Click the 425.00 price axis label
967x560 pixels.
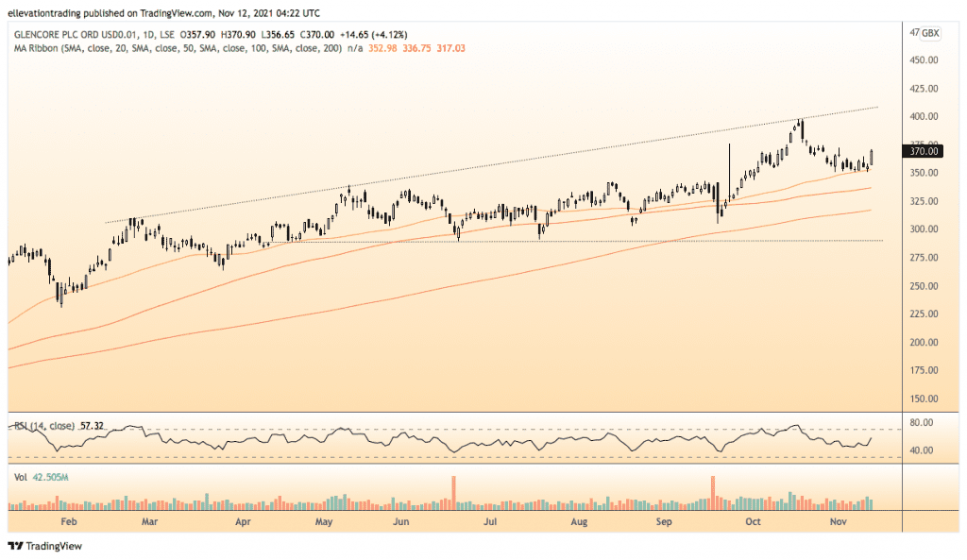tap(924, 89)
